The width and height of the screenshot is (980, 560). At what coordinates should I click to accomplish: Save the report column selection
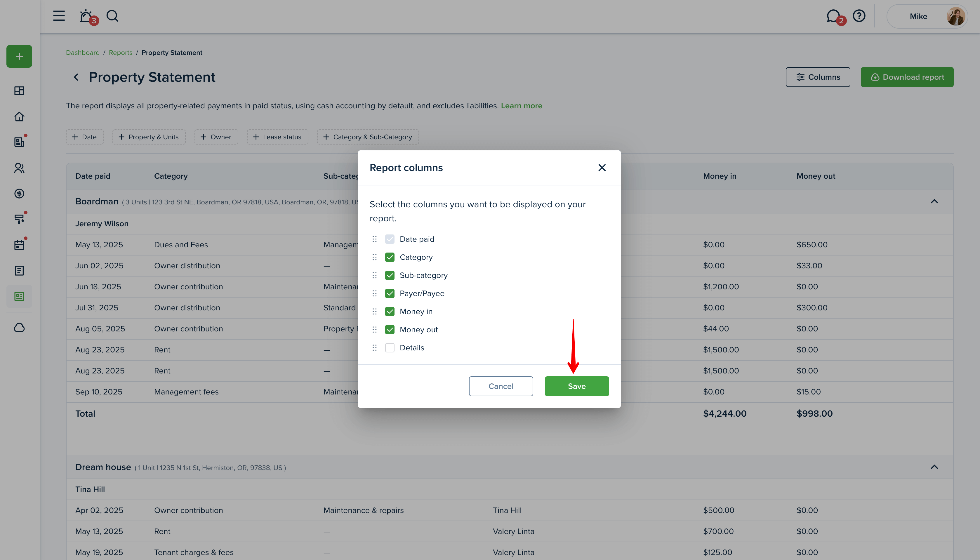pos(576,386)
